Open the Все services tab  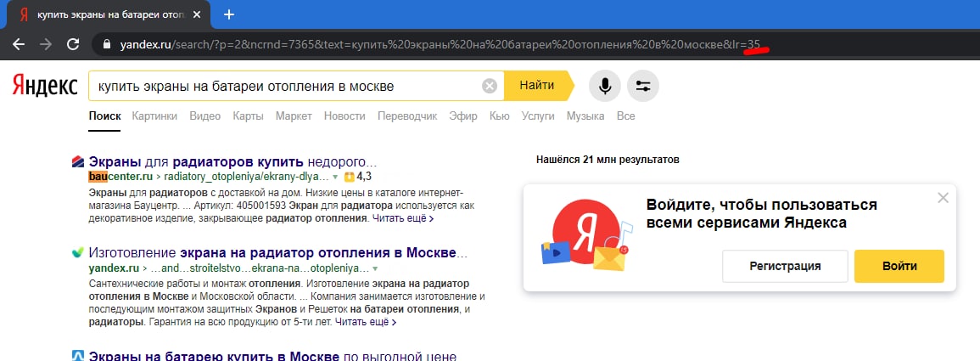pos(625,116)
